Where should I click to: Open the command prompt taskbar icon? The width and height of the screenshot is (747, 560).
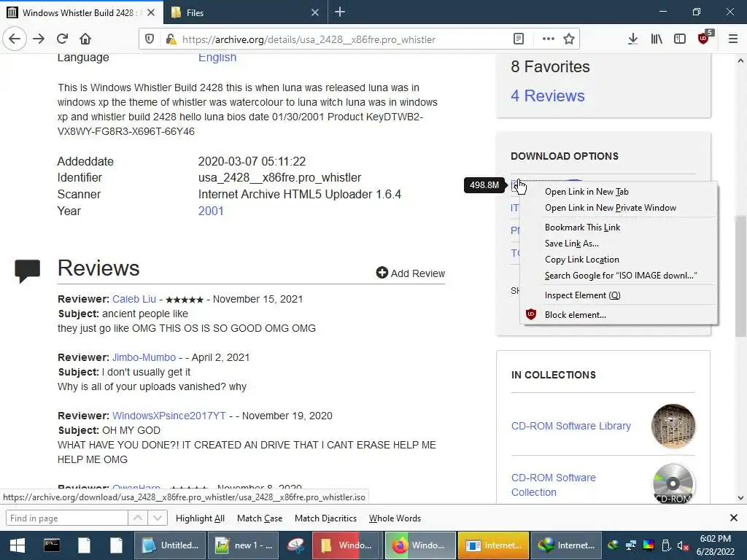pyautogui.click(x=52, y=545)
